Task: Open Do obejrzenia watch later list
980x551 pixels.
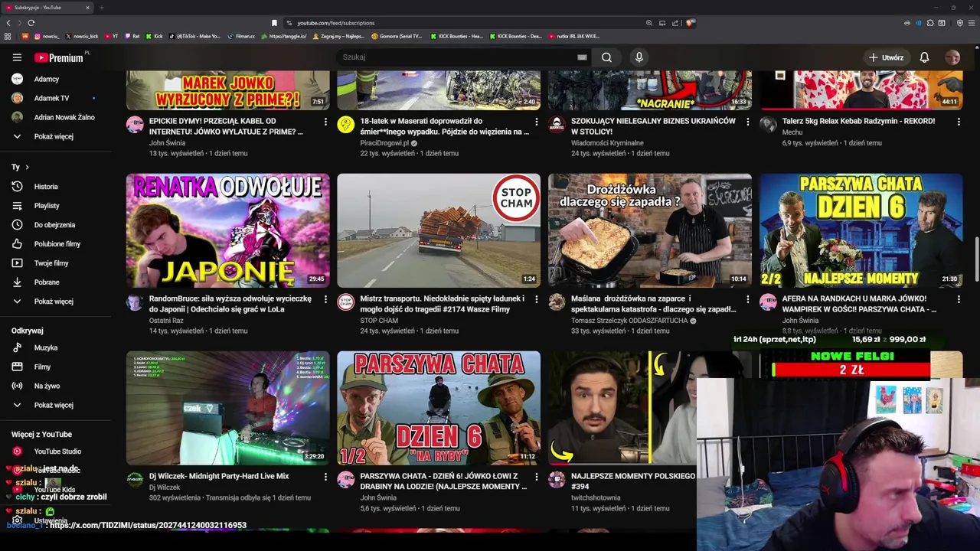Action: (55, 225)
